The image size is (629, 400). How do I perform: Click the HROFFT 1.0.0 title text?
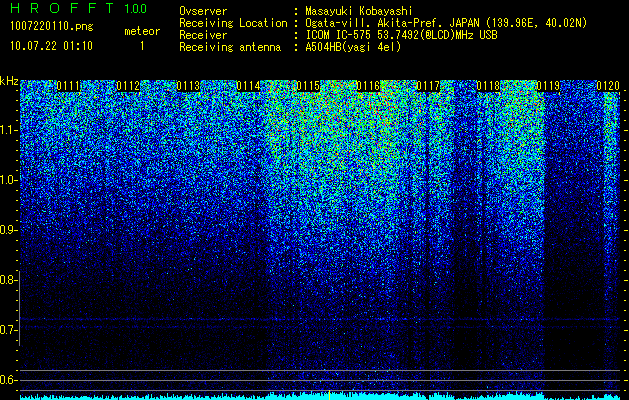pyautogui.click(x=79, y=8)
